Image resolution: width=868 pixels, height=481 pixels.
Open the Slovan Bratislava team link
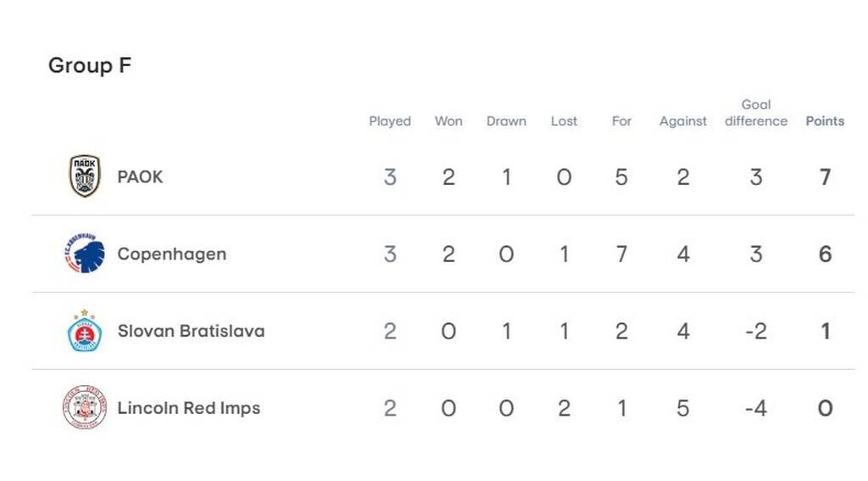point(191,331)
